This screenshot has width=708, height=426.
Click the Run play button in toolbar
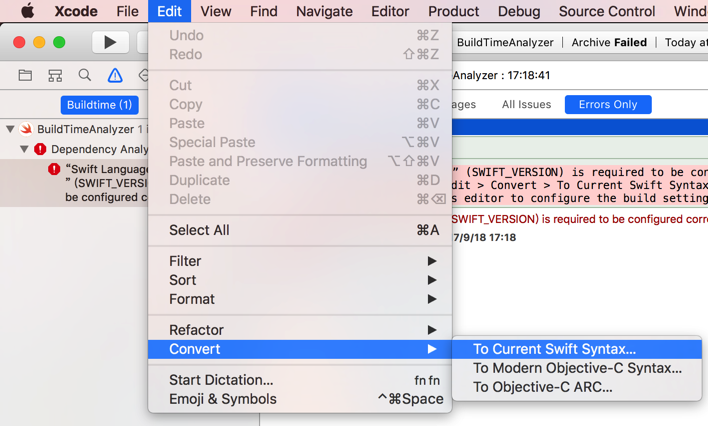[x=110, y=42]
